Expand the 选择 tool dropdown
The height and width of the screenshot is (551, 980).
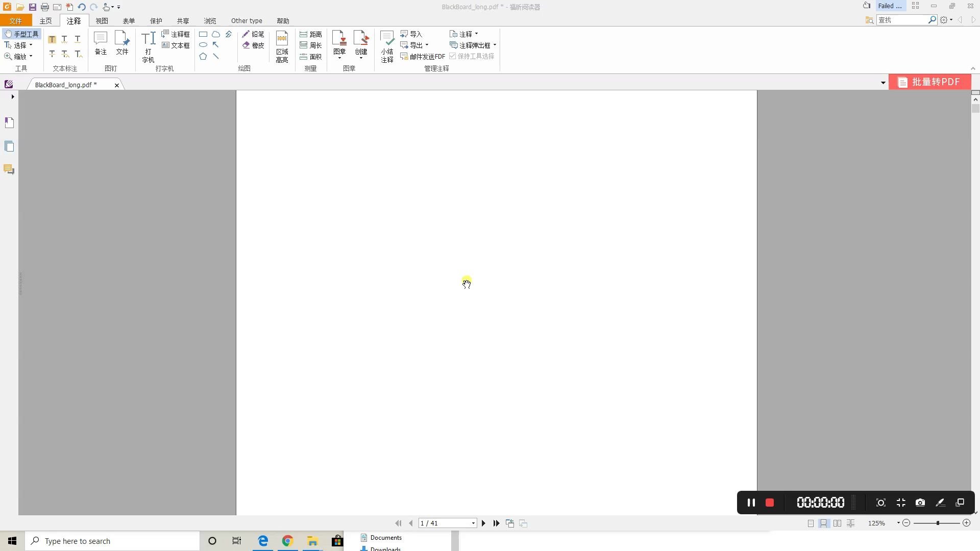pyautogui.click(x=31, y=45)
